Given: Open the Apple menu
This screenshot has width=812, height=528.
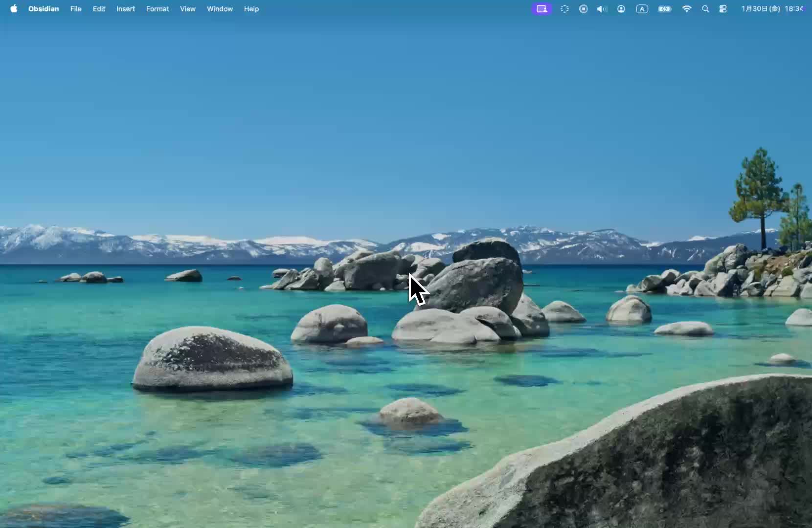Looking at the screenshot, I should pos(14,9).
